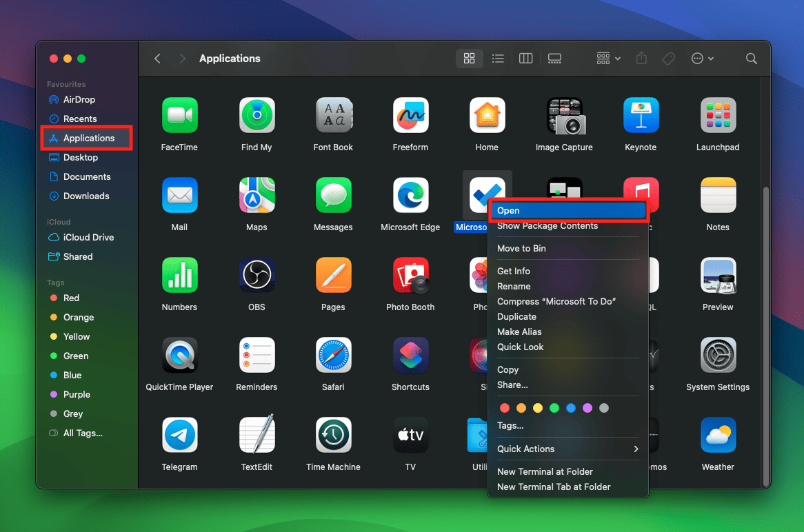Select the Home app icon
Image resolution: width=804 pixels, height=532 pixels.
click(487, 115)
